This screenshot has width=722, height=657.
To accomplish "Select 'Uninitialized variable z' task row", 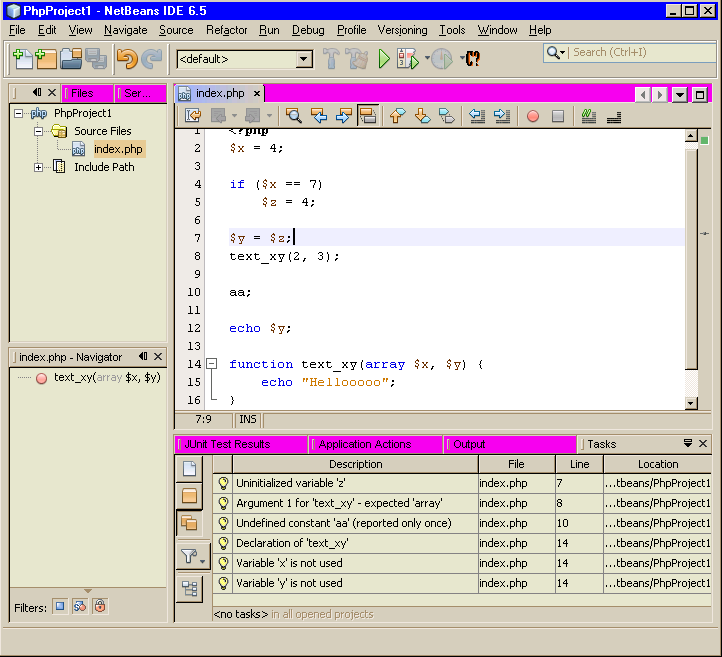I will [x=462, y=483].
